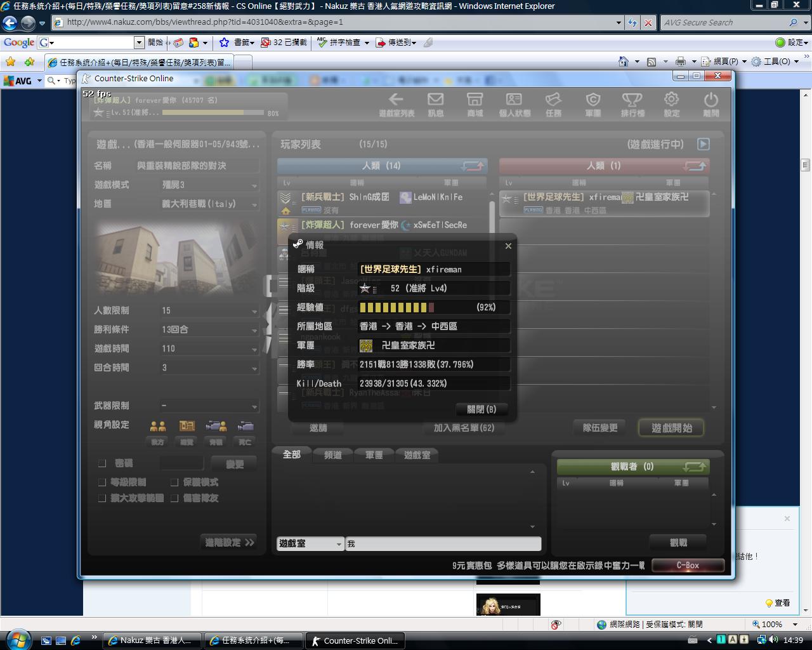The image size is (812, 650).
Task: Click the chat input field containing 我
Action: pos(443,544)
